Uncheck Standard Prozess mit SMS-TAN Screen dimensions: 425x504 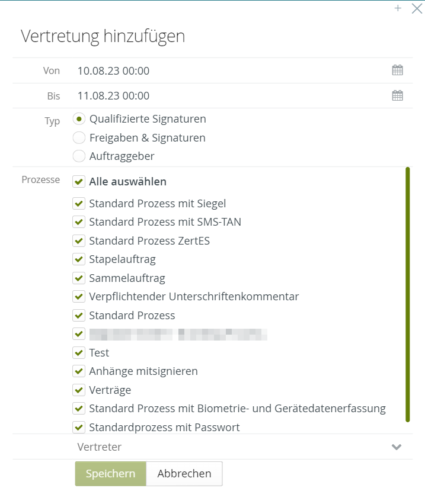coord(79,222)
